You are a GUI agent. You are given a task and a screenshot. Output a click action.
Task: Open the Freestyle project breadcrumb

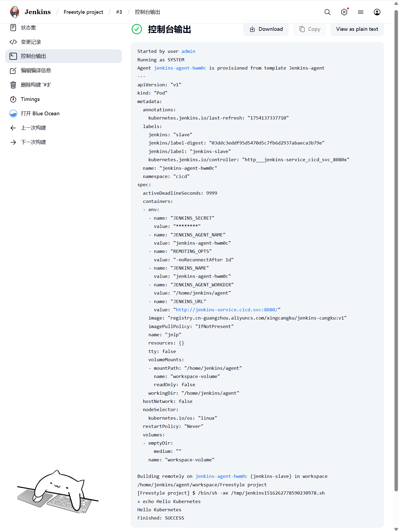coord(83,12)
